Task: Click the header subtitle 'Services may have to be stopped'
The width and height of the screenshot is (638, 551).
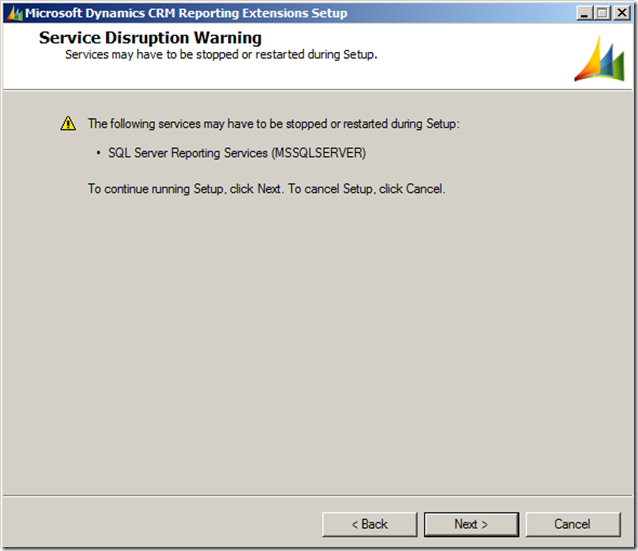Action: coord(221,55)
